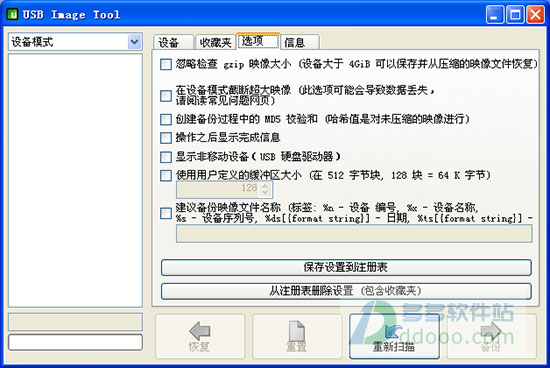This screenshot has width=550, height=368.
Task: Click the 重新扫描 rescan button
Action: click(x=394, y=336)
